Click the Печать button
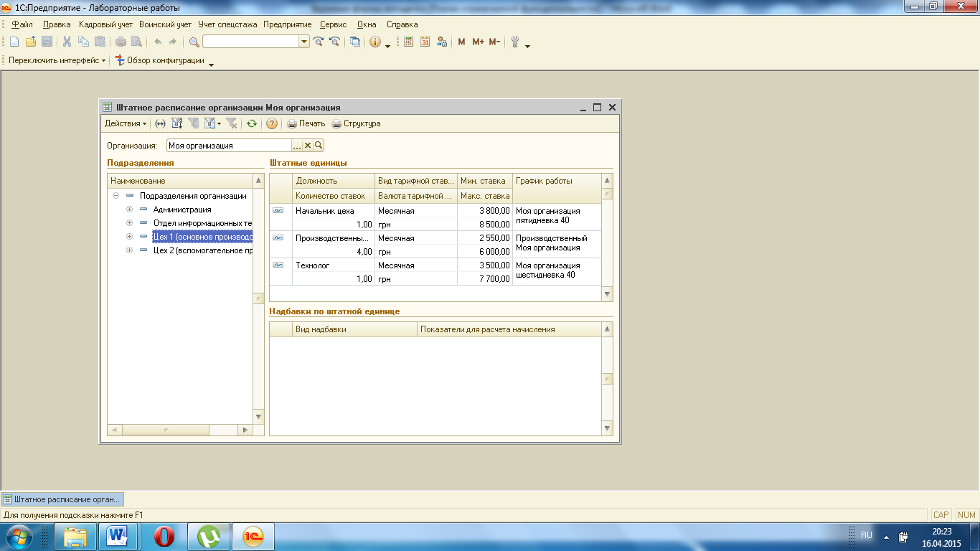The height and width of the screenshot is (551, 980). pos(306,123)
